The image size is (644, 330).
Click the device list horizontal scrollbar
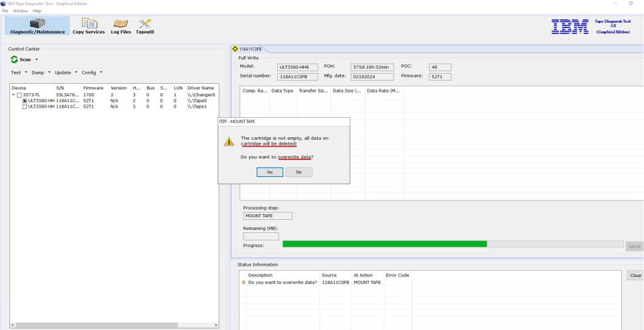pos(96,325)
